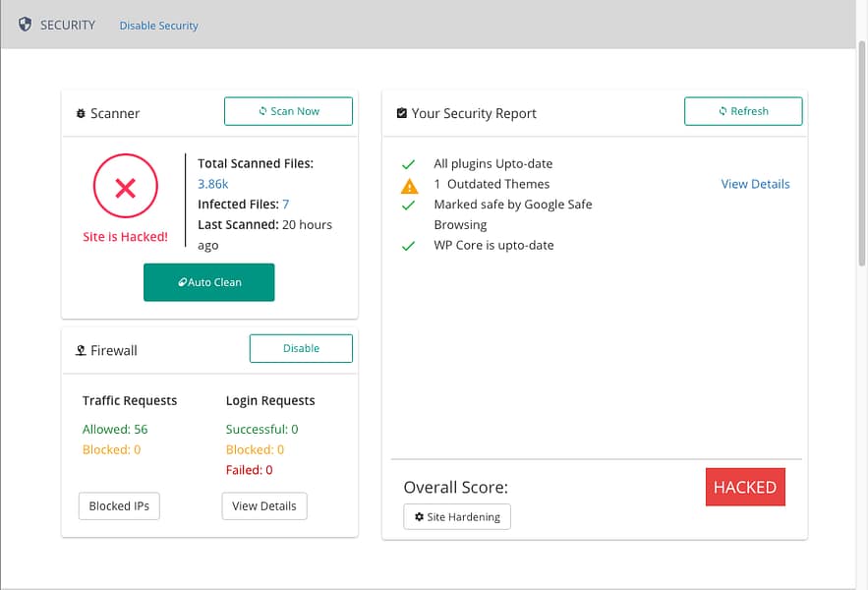Screen dimensions: 868x590
Task: Refresh Your Security Report
Action: (743, 111)
